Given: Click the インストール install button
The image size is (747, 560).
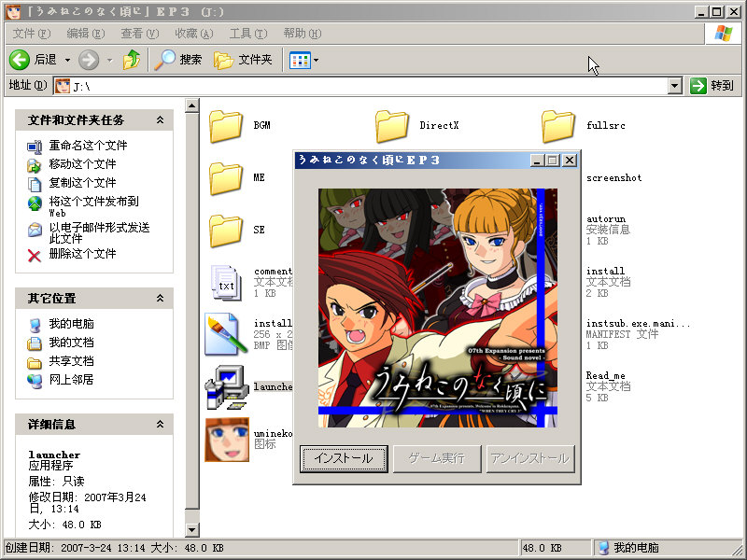Looking at the screenshot, I should (x=344, y=458).
